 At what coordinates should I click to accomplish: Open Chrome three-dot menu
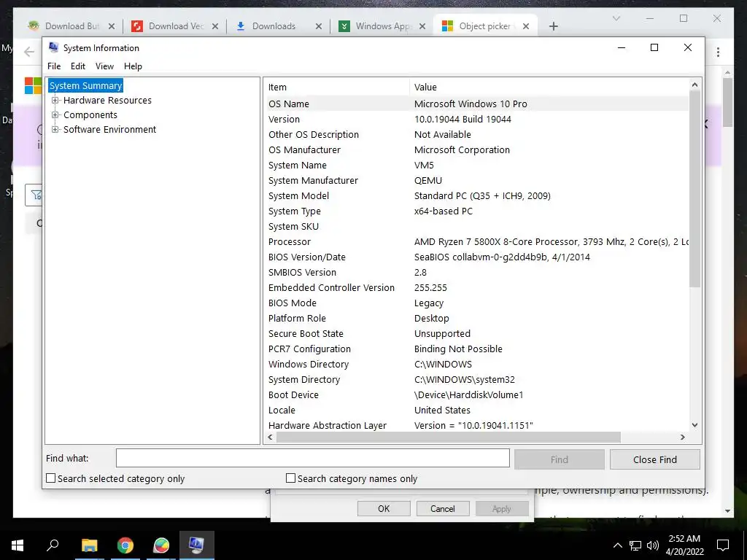pyautogui.click(x=718, y=52)
